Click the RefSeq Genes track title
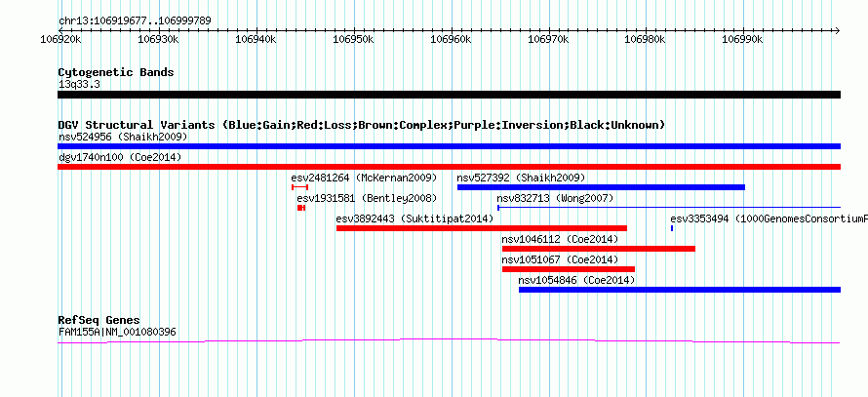 [99, 320]
